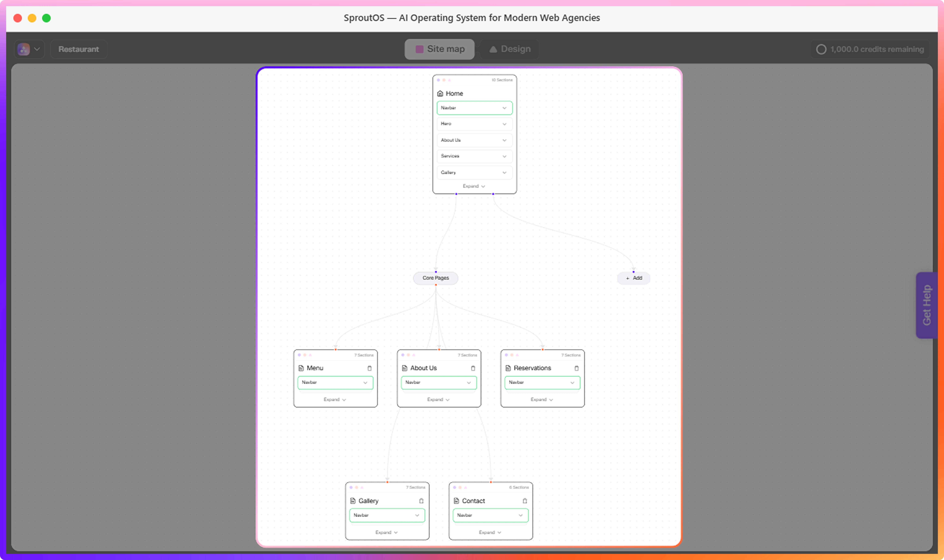Screen dimensions: 944x560
Task: Delete the Gallery page with trash icon
Action: 421,501
